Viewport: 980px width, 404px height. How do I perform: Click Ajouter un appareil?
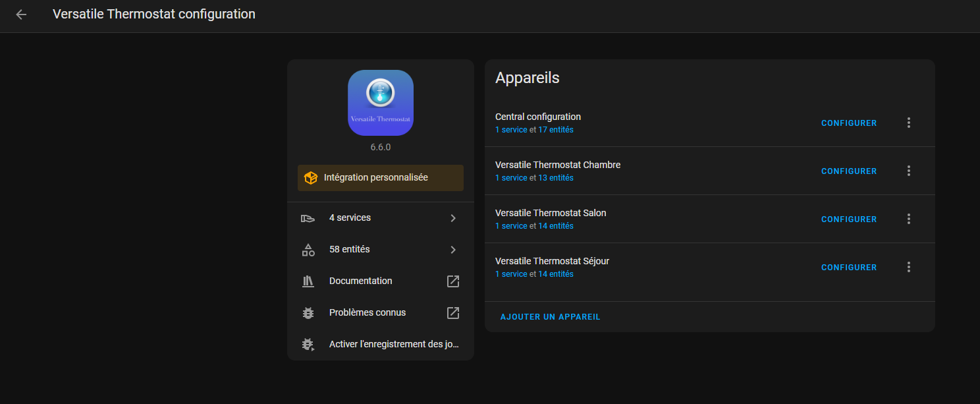point(551,317)
